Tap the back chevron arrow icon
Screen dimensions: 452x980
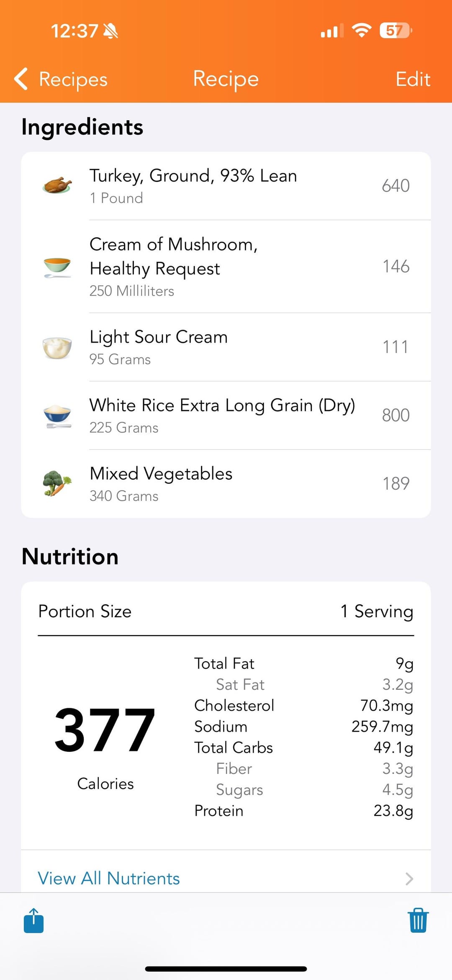[21, 79]
